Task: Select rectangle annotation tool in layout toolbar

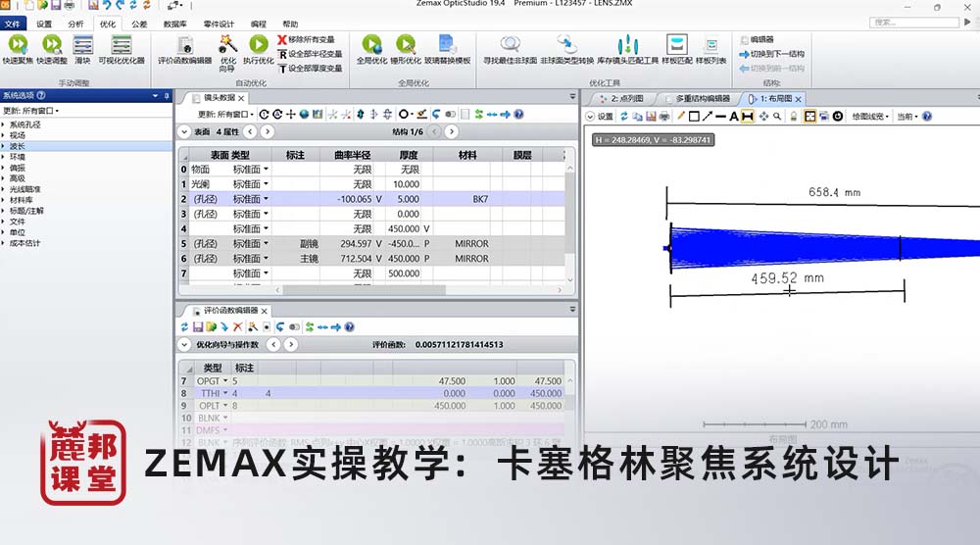Action: (694, 117)
